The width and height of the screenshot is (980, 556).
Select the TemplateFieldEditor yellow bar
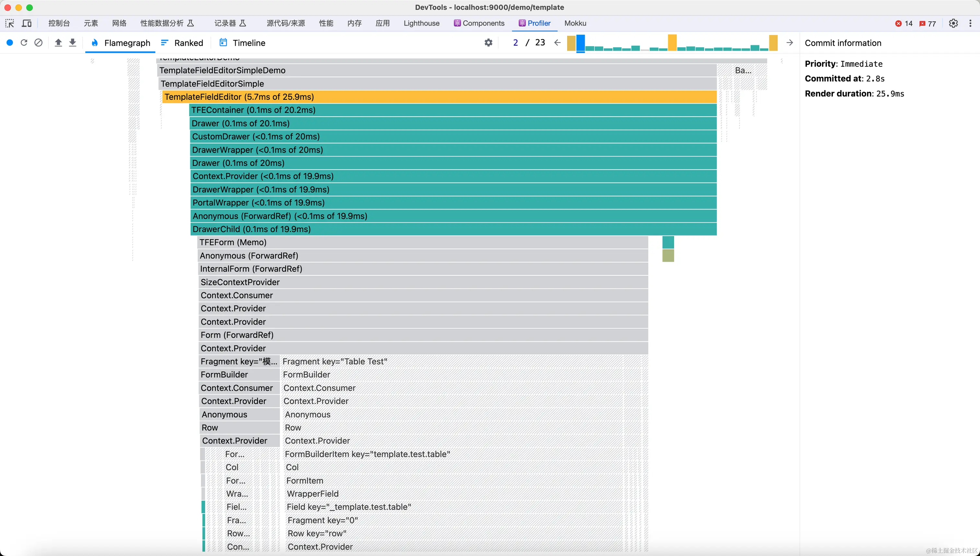pyautogui.click(x=439, y=97)
